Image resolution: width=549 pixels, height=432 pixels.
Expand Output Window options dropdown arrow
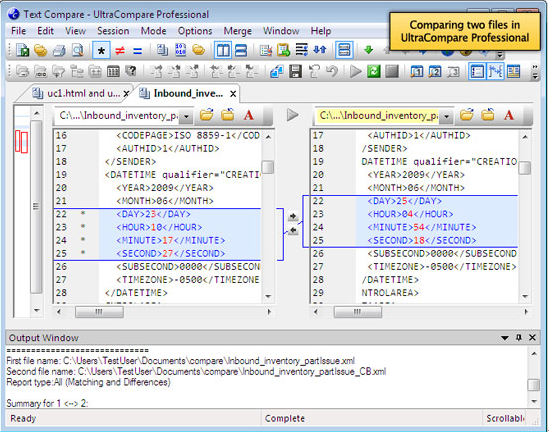tap(505, 338)
